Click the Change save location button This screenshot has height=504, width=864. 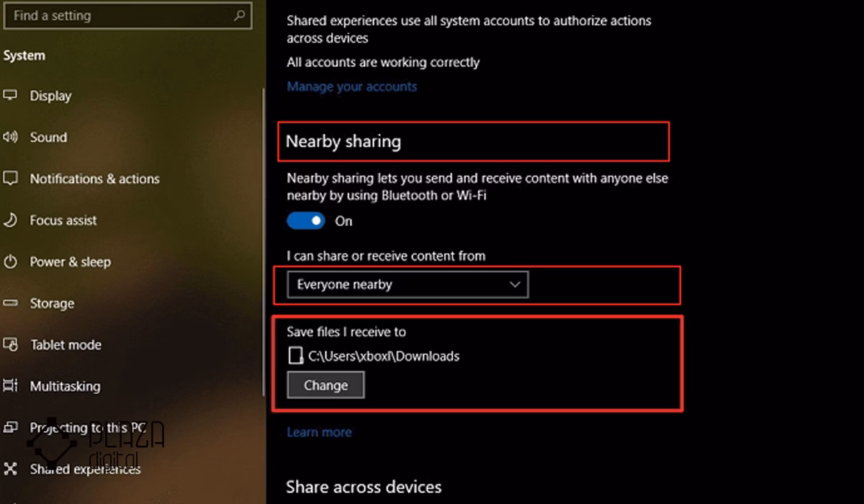325,385
